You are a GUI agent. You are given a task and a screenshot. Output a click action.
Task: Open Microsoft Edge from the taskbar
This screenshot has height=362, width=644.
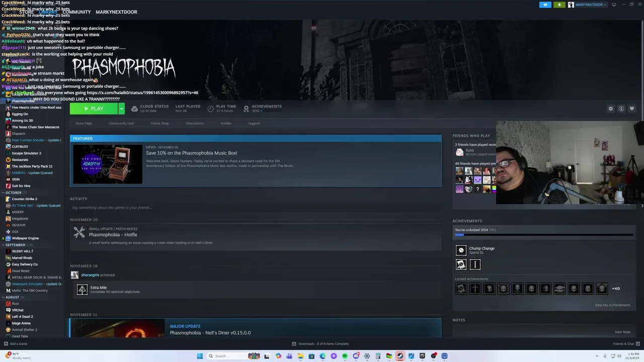point(323,356)
